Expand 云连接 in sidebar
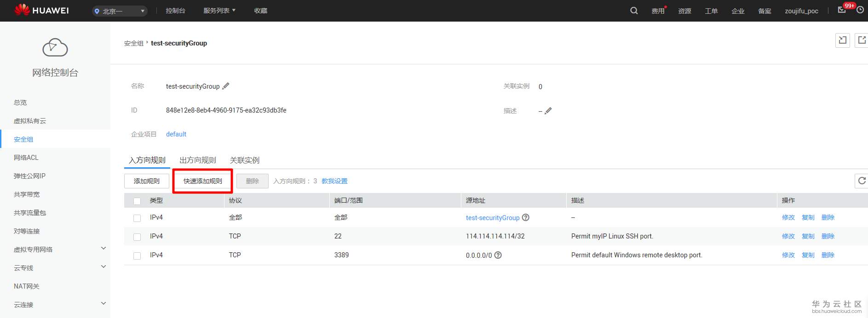868x318 pixels. coord(103,303)
